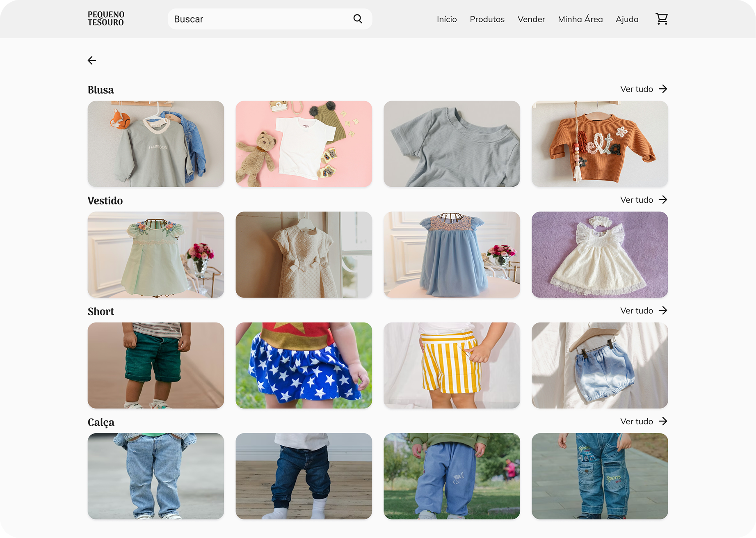Screen dimensions: 756x538
Task: Open Minha Área in the navigation
Action: pyautogui.click(x=580, y=19)
